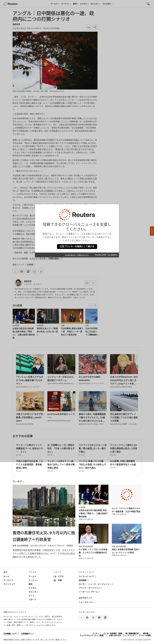The height and width of the screenshot is (644, 154).
Task: Open Reuters Instagram in footer
Action: pos(93,617)
